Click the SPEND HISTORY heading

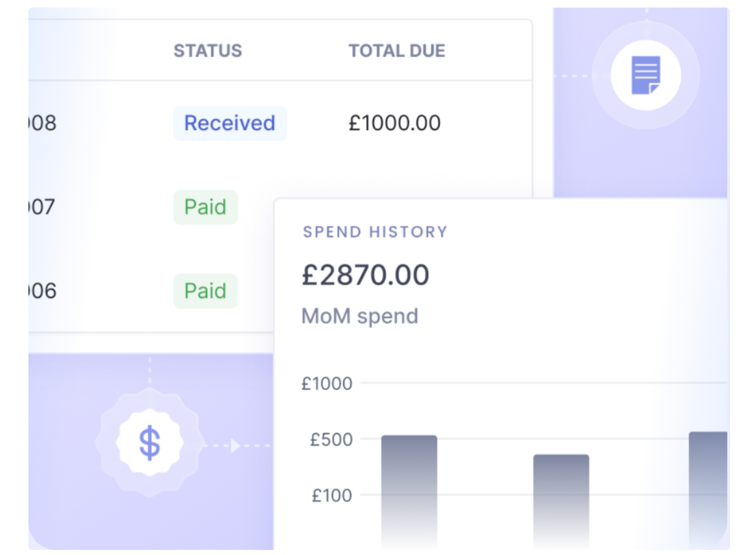click(x=375, y=232)
